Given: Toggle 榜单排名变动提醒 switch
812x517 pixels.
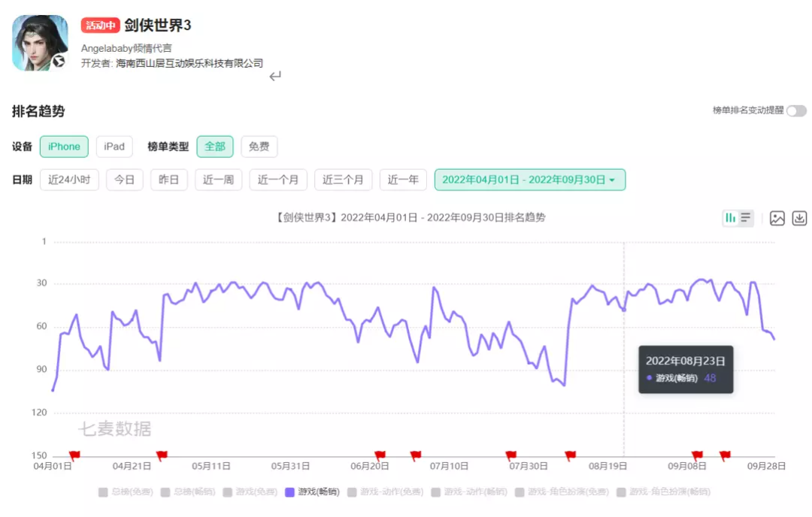Looking at the screenshot, I should (x=796, y=110).
